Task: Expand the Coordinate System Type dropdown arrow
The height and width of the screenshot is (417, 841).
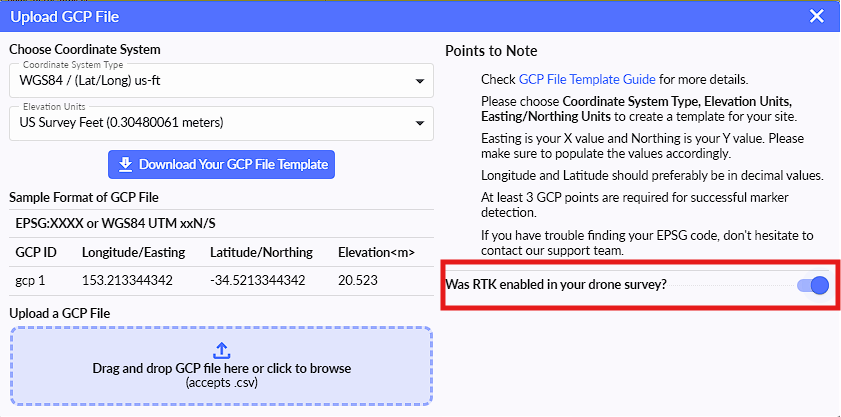Action: [x=419, y=81]
